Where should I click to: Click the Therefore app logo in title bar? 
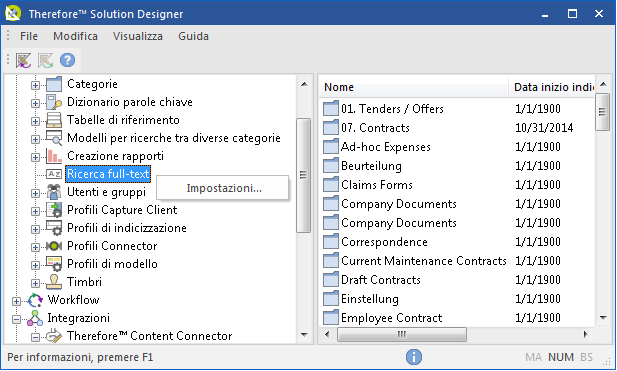[x=13, y=13]
